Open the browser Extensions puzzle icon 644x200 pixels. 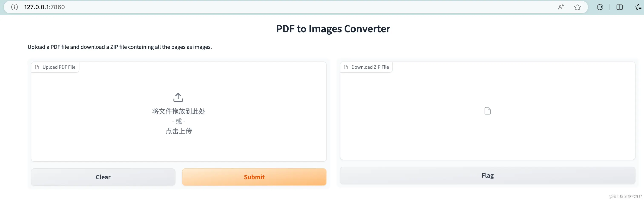(599, 7)
